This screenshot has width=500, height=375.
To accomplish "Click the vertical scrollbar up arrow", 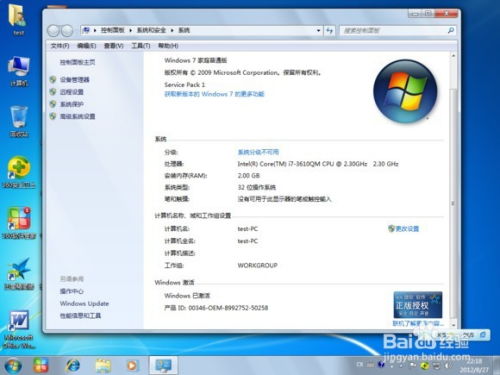I will (x=453, y=56).
